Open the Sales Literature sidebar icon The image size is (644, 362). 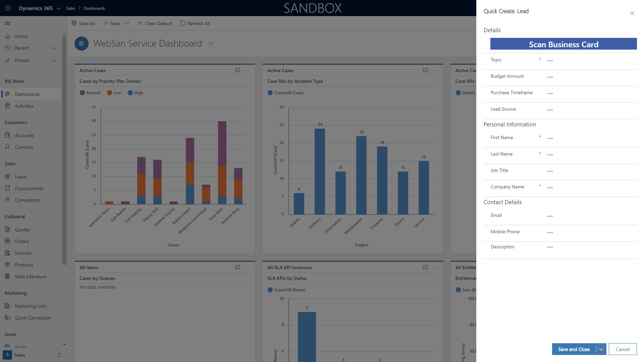(7, 277)
